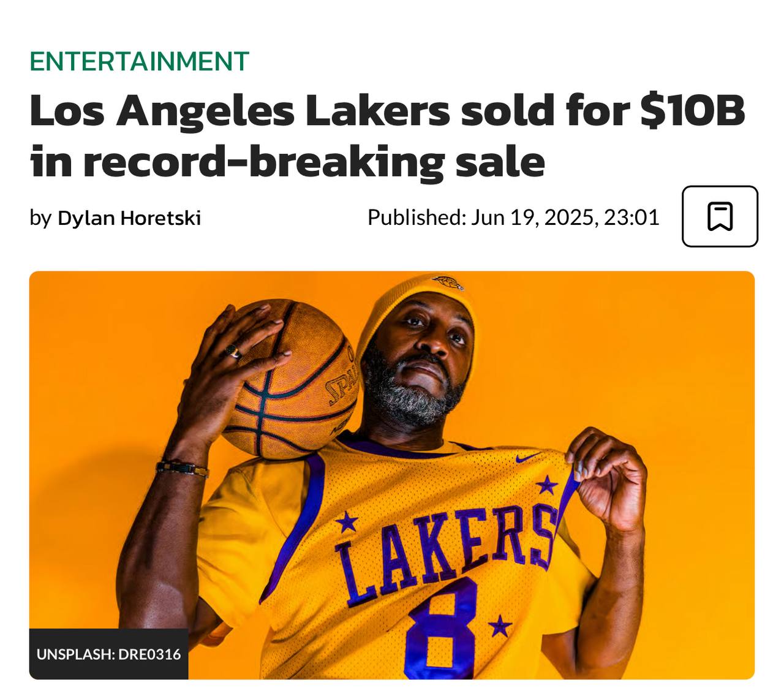The image size is (784, 696).
Task: Click the Lakers logo on the beanie
Action: click(447, 282)
